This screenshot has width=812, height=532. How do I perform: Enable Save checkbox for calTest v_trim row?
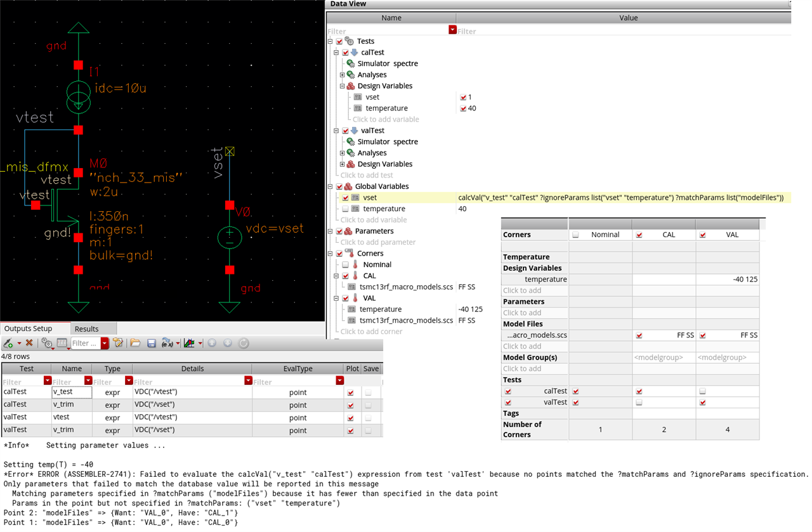[x=368, y=405]
